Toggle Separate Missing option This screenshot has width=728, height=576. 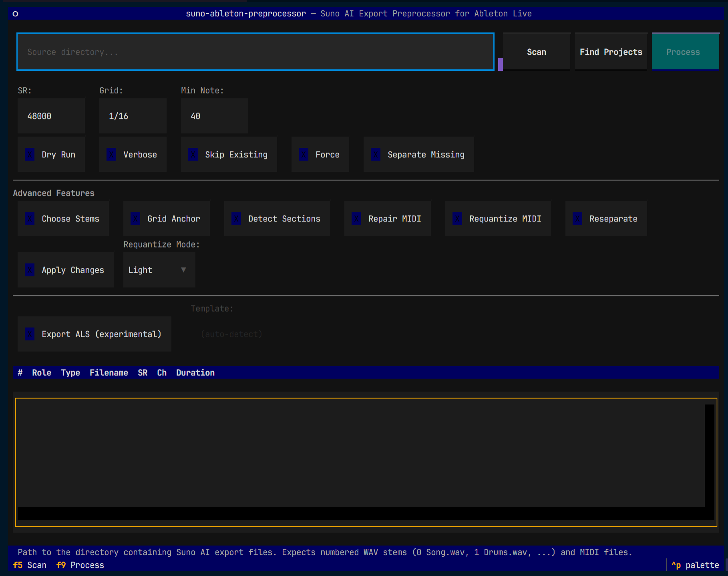point(376,155)
